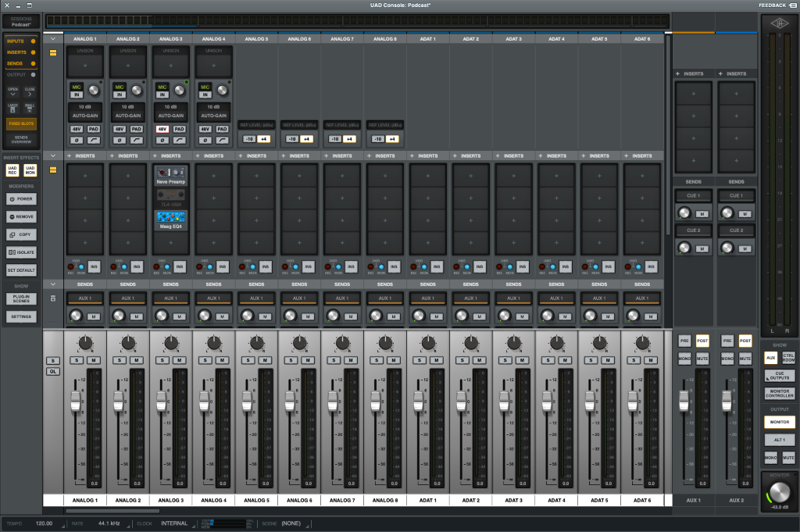Show the Control Room strip
This screenshot has width=800, height=532.
788,358
